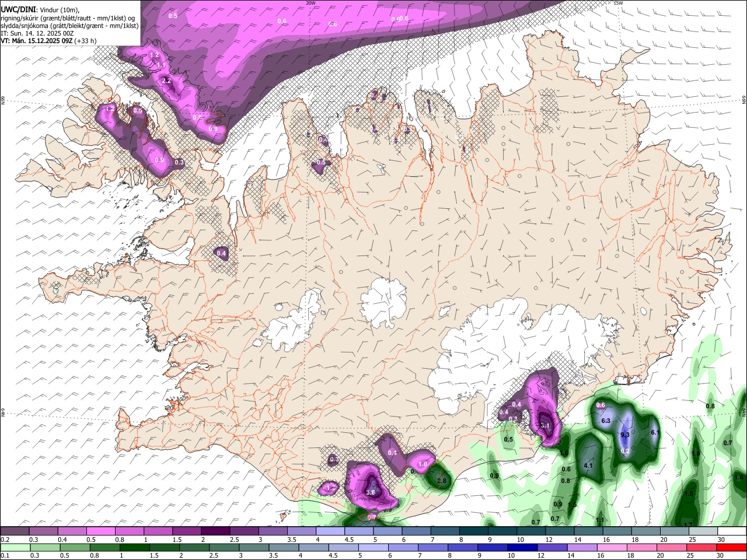Screen dimensions: 747x560
Task: Click the 8 dark teal snow scale swatch
Action: point(474,531)
